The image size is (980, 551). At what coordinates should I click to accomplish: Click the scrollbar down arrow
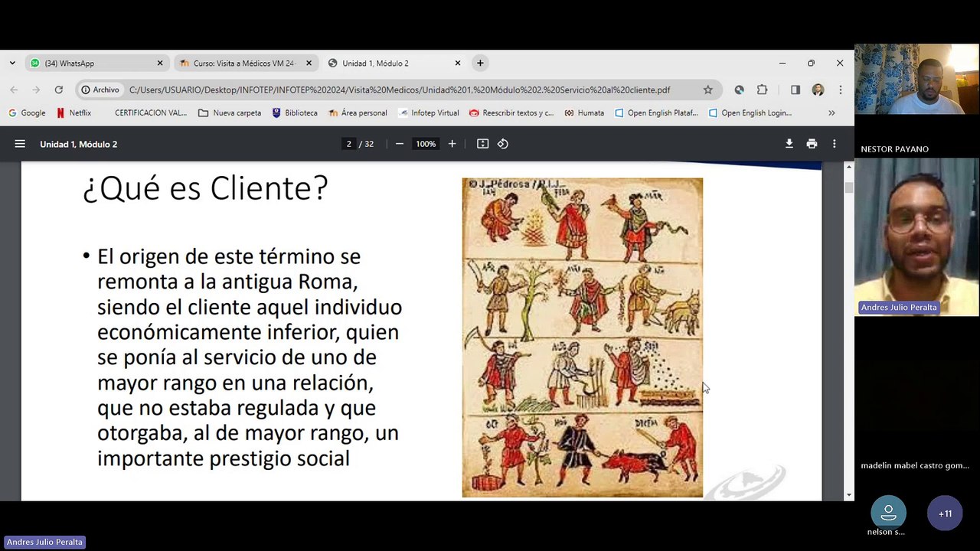(848, 495)
